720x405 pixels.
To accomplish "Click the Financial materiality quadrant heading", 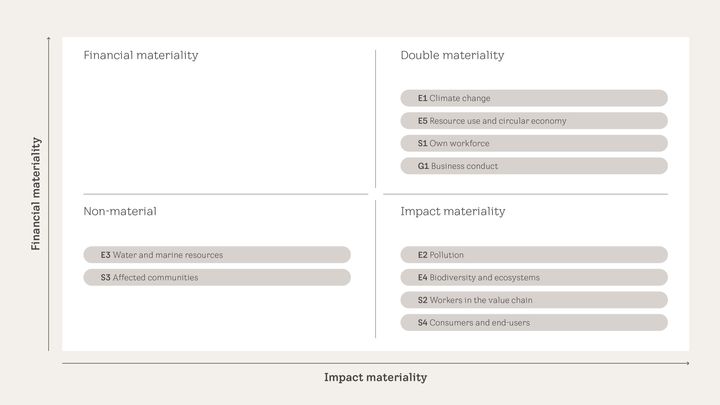I will pos(141,56).
